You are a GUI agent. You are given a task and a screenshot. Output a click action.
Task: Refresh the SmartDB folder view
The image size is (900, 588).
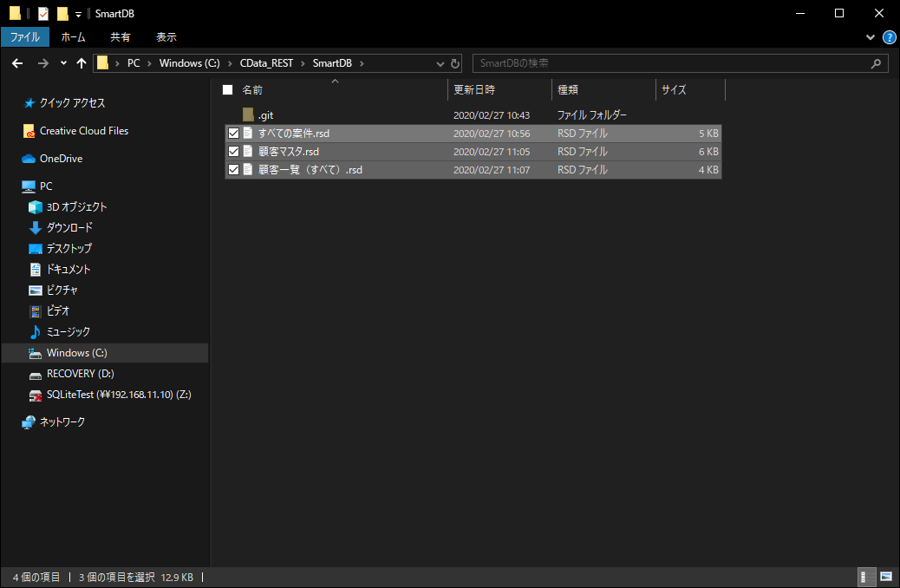coord(455,63)
